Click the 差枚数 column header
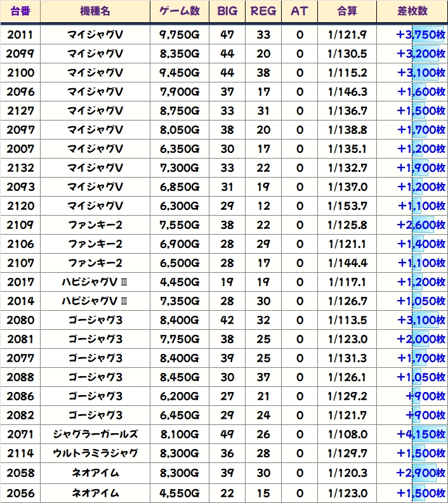The height and width of the screenshot is (503, 448). [412, 11]
